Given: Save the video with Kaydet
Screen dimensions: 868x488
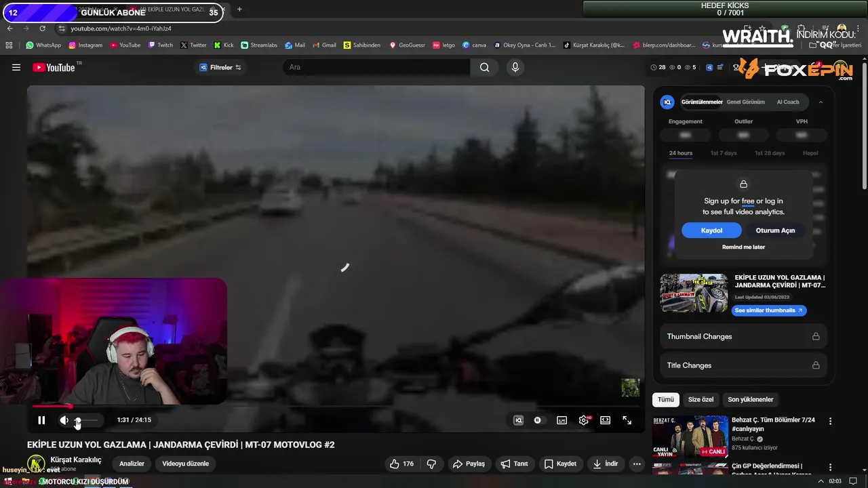Looking at the screenshot, I should 560,464.
